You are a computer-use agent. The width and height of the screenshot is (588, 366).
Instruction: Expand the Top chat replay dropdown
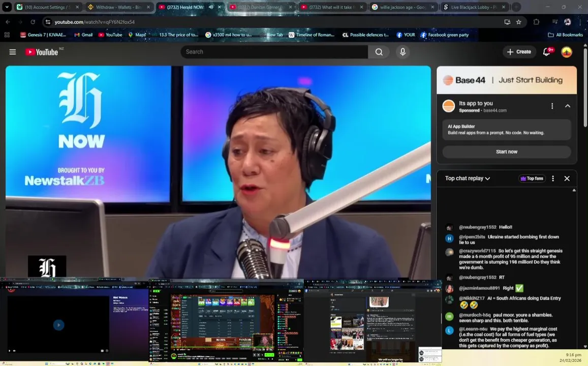click(x=467, y=178)
